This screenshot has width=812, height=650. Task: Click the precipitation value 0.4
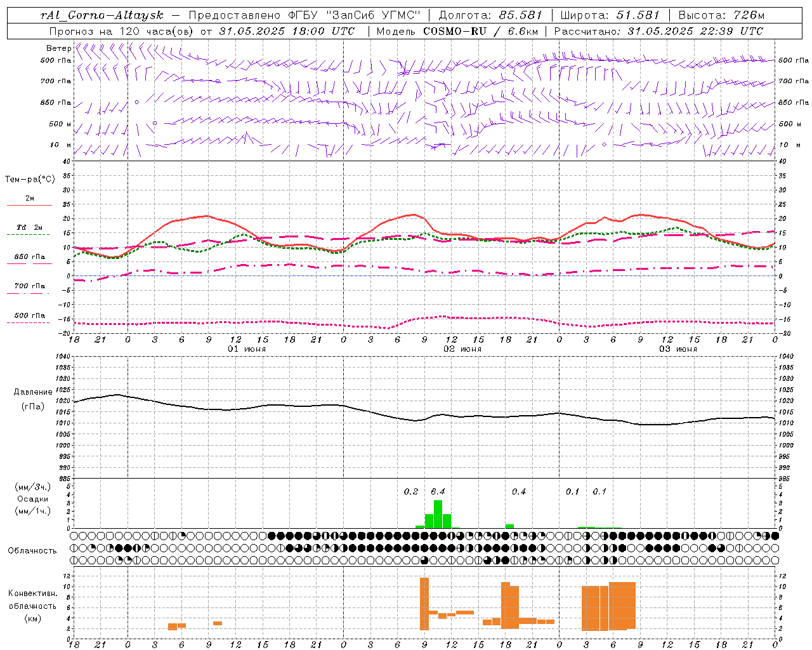[519, 491]
